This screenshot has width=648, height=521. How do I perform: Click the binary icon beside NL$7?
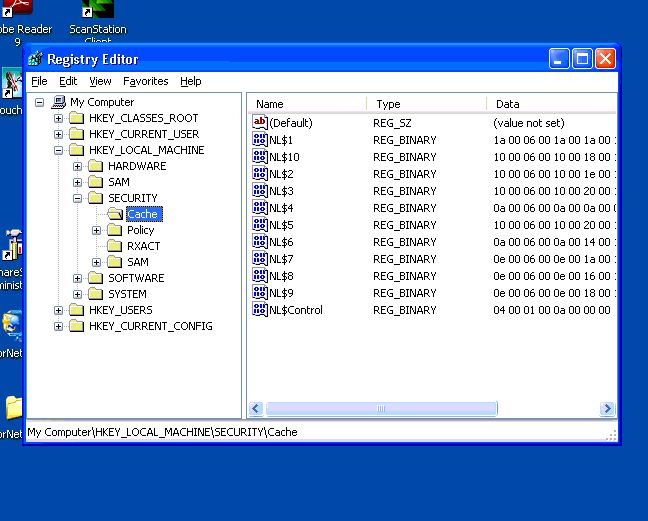tap(260, 258)
